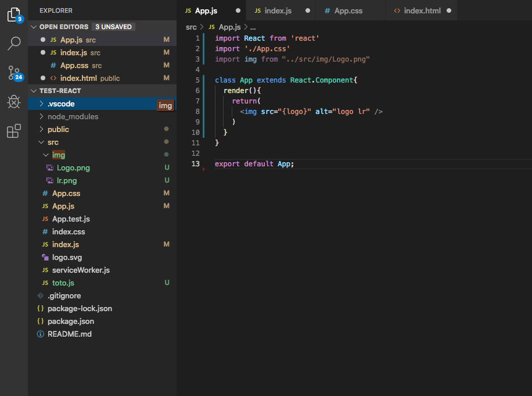Expand the node_modules folder
This screenshot has width=532, height=396.
(x=41, y=116)
